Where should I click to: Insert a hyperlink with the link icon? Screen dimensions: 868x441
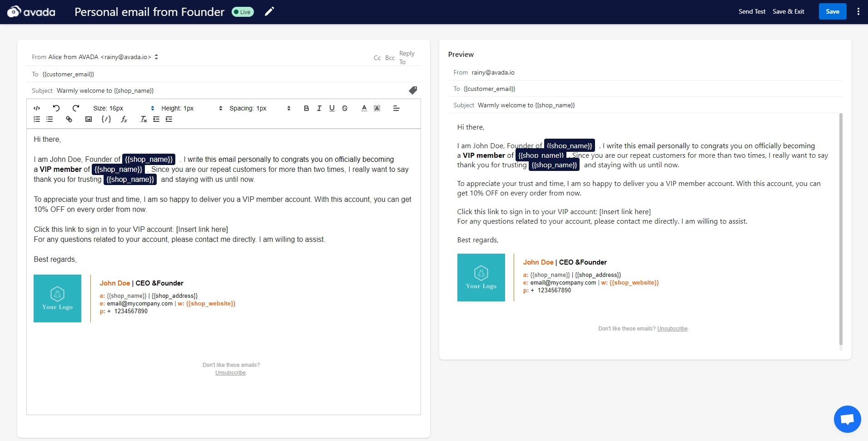(69, 119)
